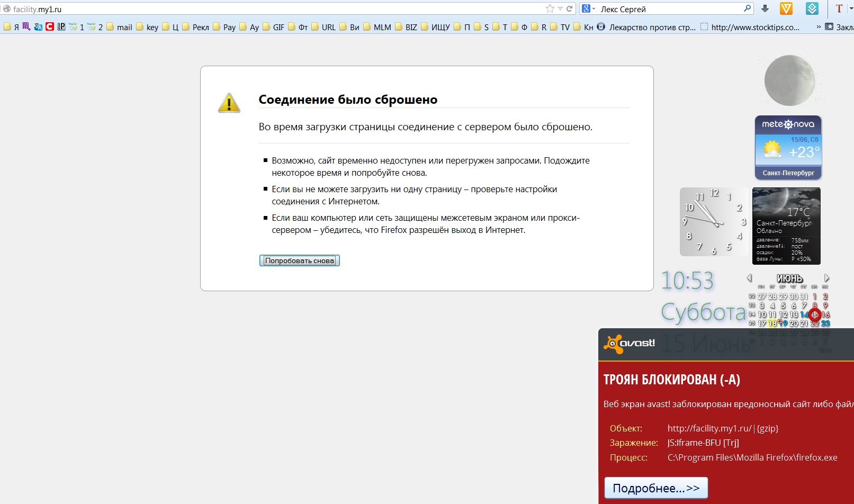Open the Кн bookmark folder

pos(583,27)
